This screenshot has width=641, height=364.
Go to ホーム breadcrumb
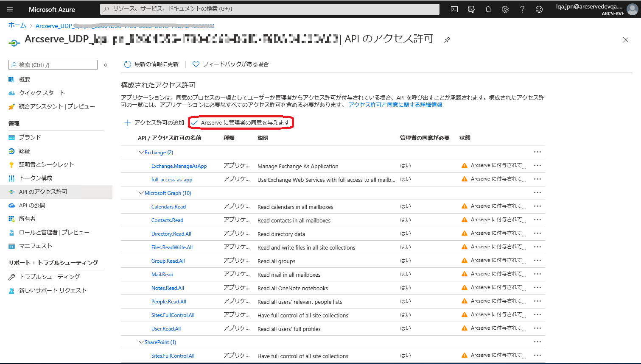(x=17, y=25)
